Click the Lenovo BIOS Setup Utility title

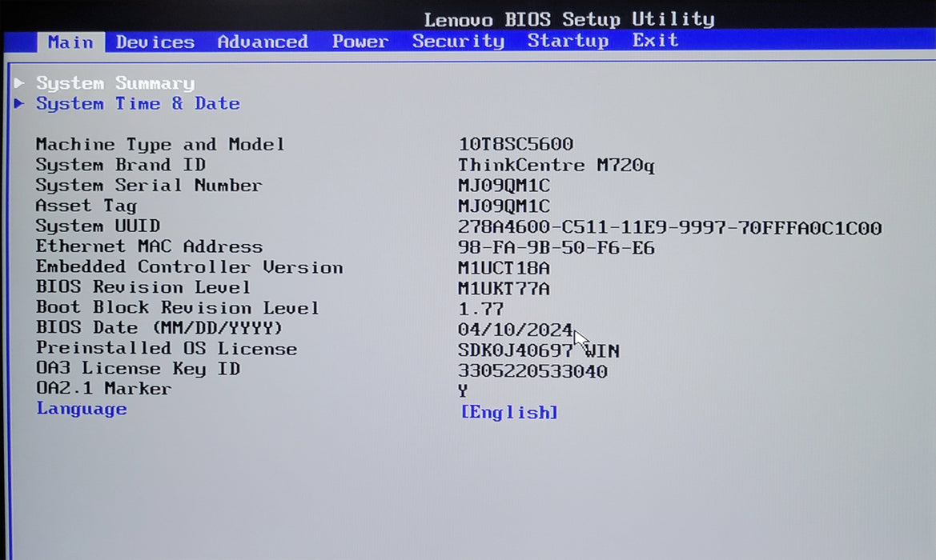point(568,19)
